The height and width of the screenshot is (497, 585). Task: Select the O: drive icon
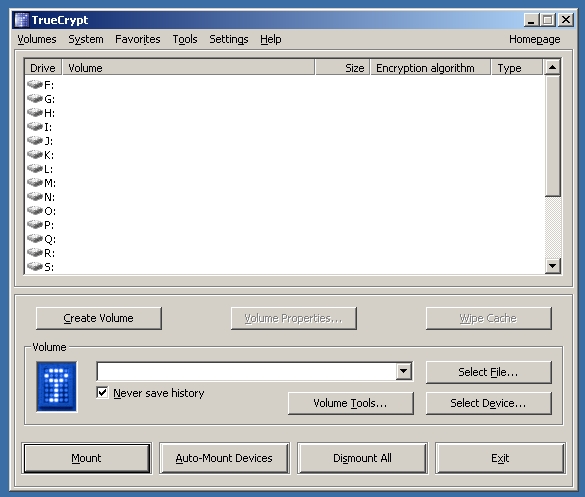click(35, 211)
